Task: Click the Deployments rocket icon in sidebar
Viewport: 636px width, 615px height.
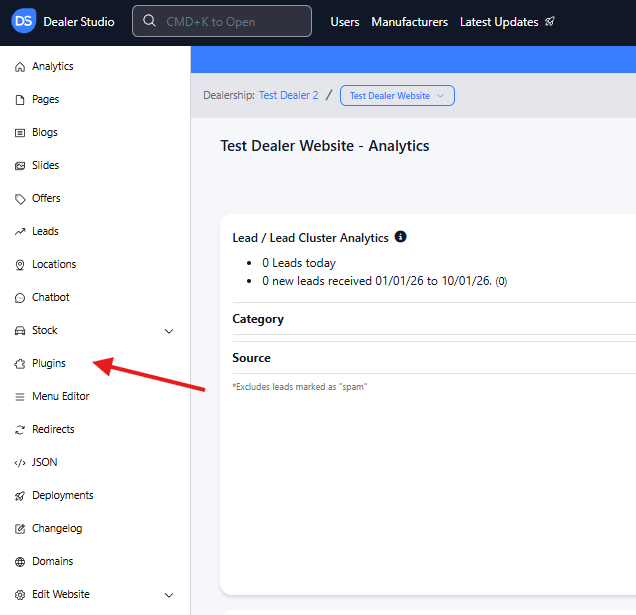Action: [x=20, y=496]
